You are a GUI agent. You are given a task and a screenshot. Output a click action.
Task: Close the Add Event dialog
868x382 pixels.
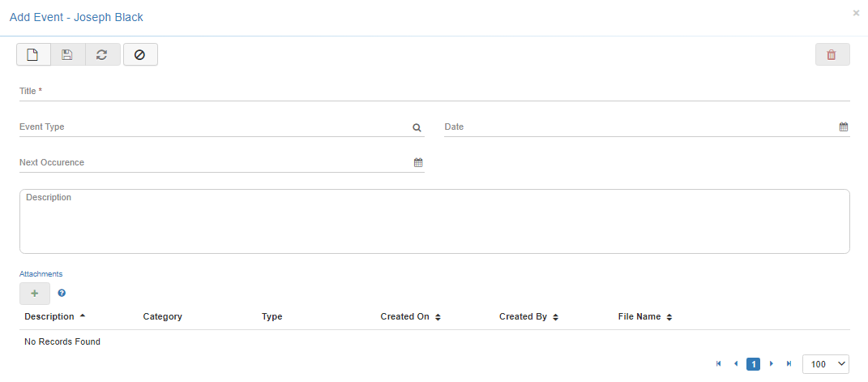point(856,14)
